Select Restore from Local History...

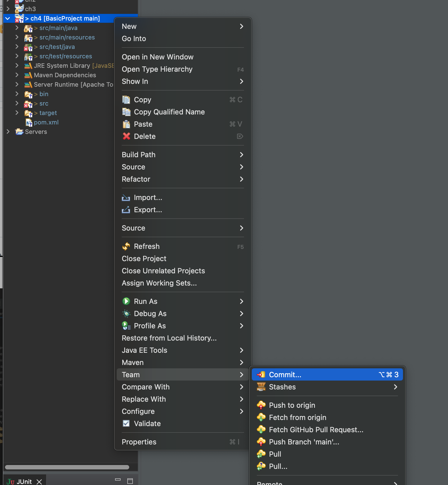[183, 338]
